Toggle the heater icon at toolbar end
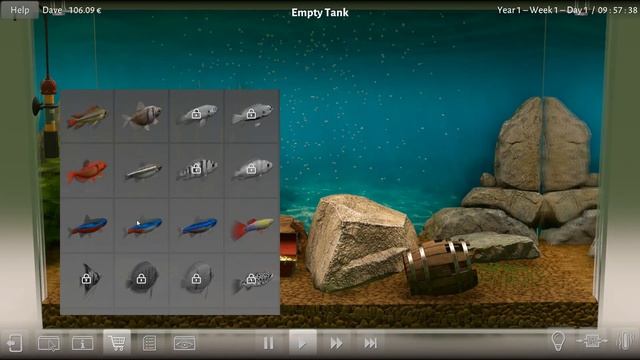 625,340
